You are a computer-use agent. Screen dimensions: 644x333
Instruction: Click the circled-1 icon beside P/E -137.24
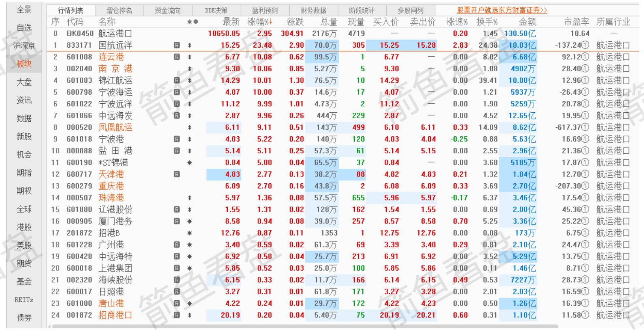(x=586, y=45)
